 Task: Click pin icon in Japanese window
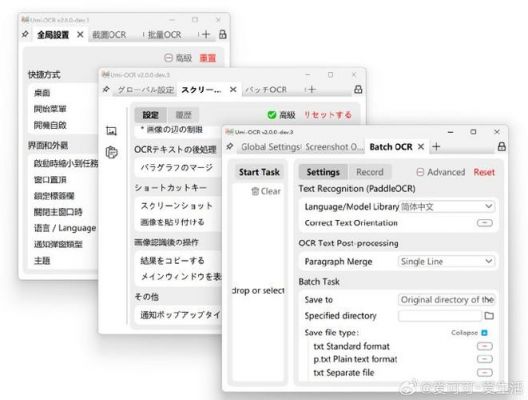click(x=106, y=89)
